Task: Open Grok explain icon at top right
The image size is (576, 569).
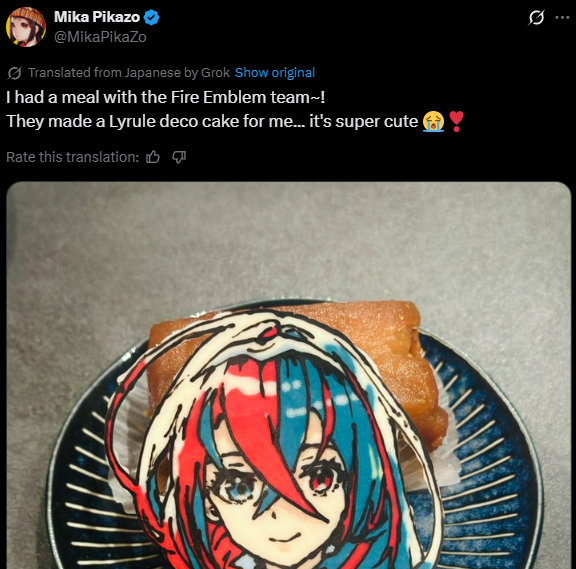Action: click(536, 17)
